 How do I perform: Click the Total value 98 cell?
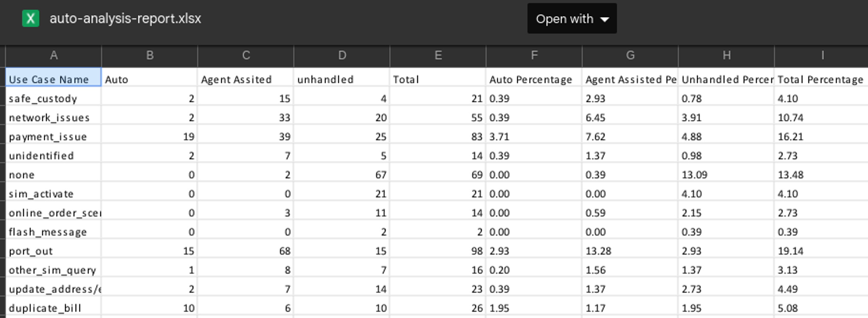click(438, 251)
